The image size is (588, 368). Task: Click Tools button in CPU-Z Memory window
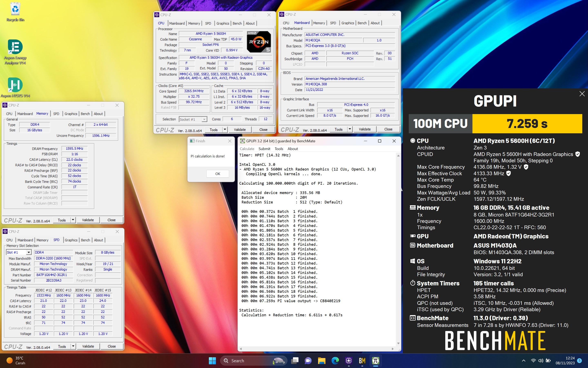click(x=62, y=220)
